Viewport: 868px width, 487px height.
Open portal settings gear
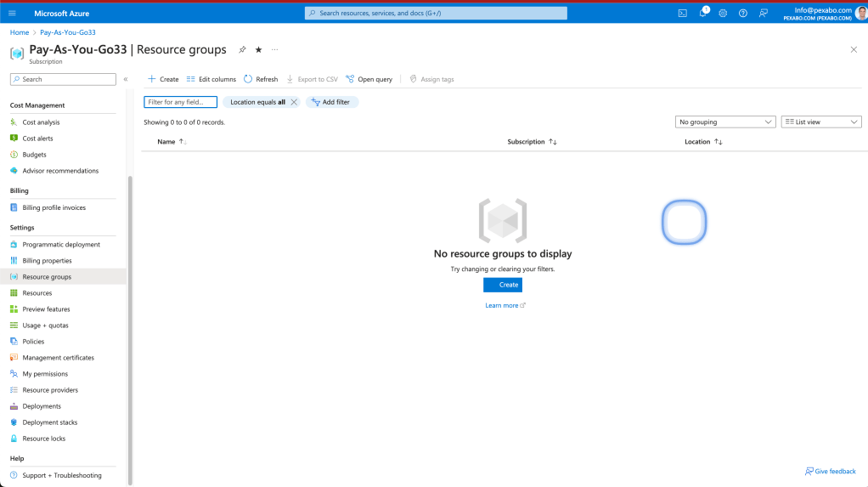point(723,14)
